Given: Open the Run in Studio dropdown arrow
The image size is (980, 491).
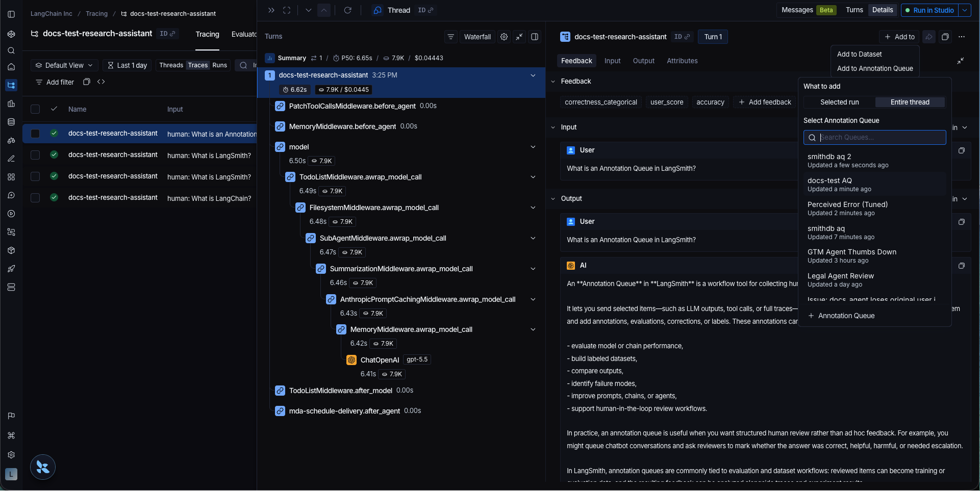Looking at the screenshot, I should 965,10.
